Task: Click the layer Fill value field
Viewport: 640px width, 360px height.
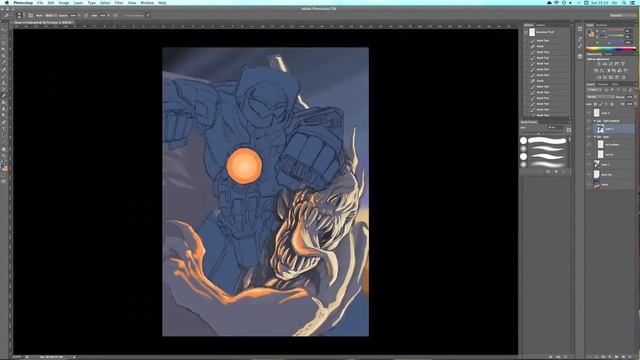Action: [x=630, y=104]
